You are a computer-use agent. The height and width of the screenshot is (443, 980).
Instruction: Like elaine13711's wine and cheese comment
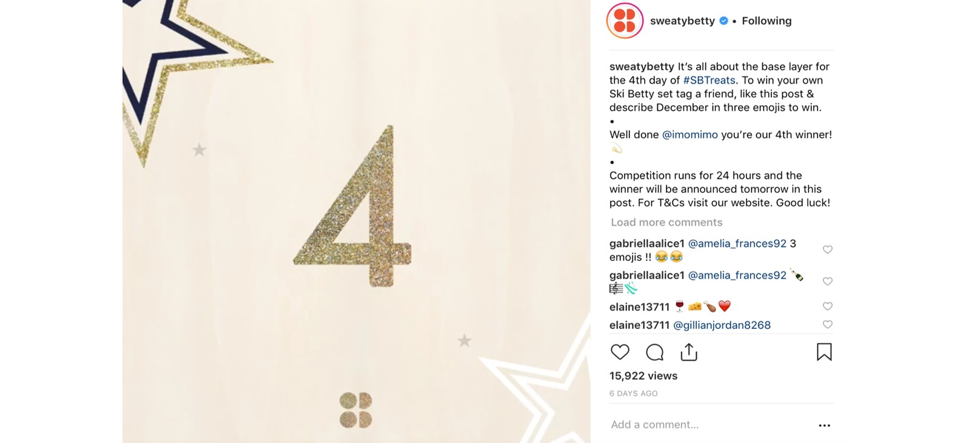(x=827, y=306)
